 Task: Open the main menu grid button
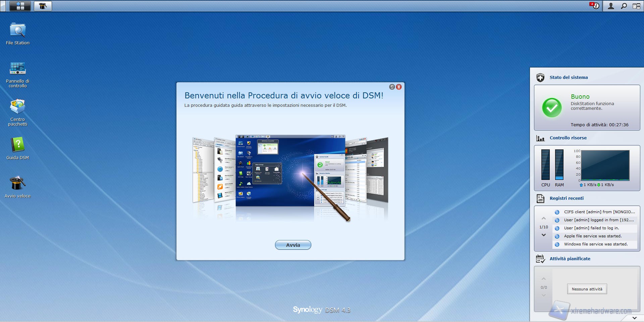pos(20,6)
